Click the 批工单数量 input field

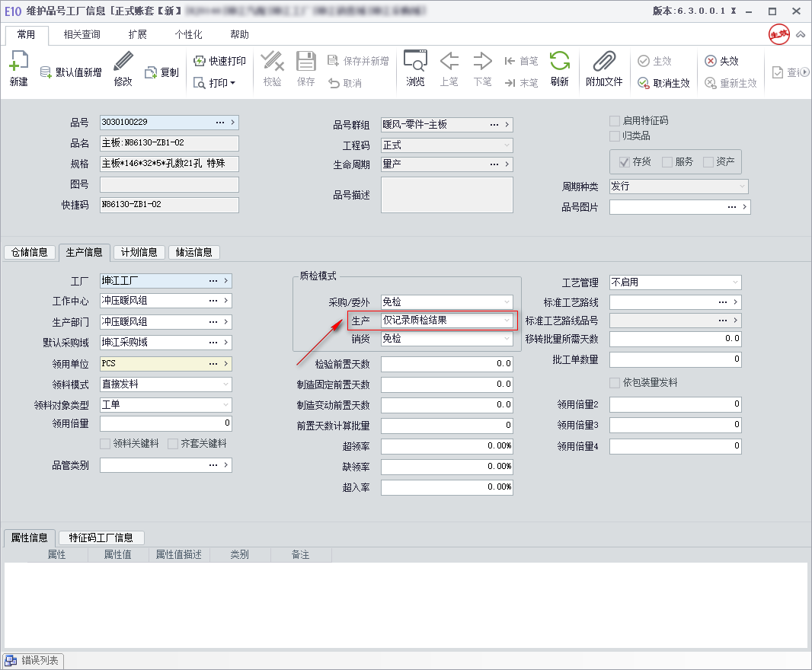point(676,359)
